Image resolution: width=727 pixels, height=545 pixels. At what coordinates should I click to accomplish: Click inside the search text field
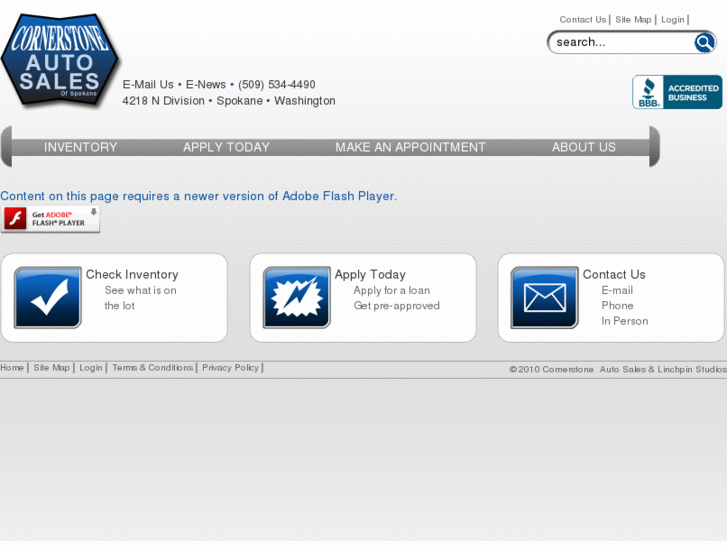623,42
